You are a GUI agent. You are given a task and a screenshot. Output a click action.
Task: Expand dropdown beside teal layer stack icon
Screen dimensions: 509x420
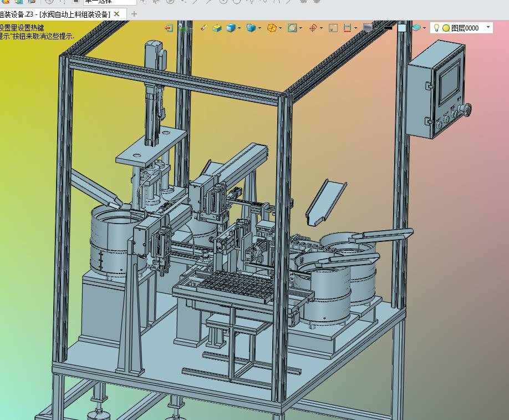point(425,28)
